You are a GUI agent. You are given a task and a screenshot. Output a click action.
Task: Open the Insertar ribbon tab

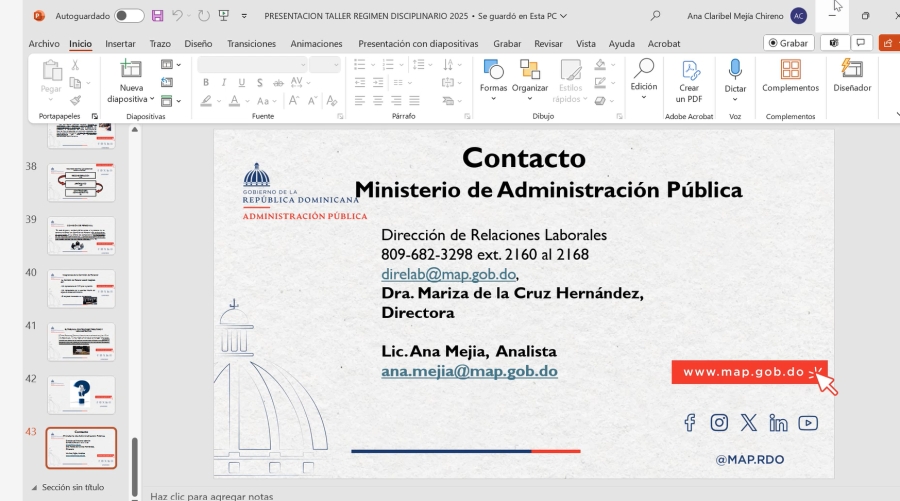tap(120, 44)
